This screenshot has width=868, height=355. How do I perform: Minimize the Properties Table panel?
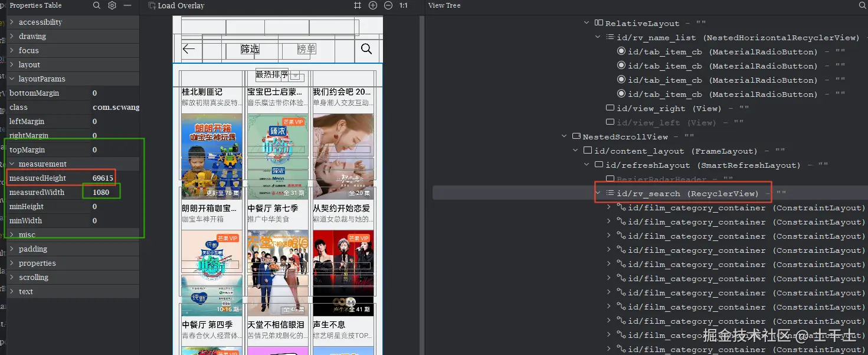(x=127, y=5)
